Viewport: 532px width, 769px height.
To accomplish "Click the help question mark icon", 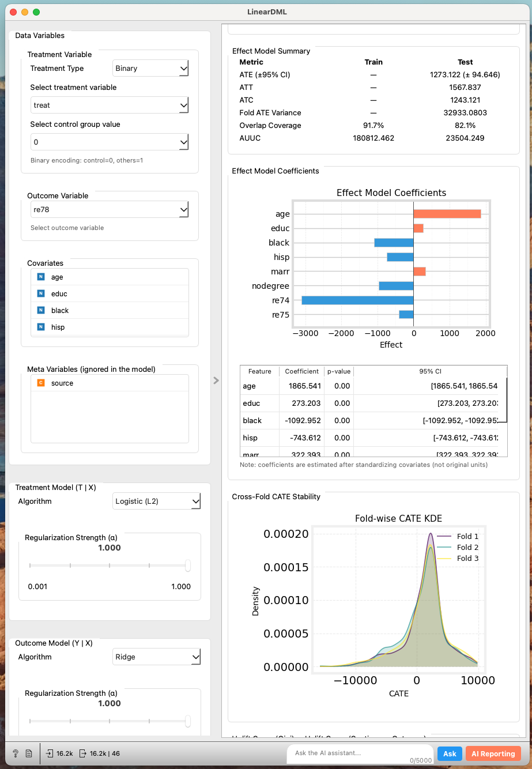I will 16,753.
